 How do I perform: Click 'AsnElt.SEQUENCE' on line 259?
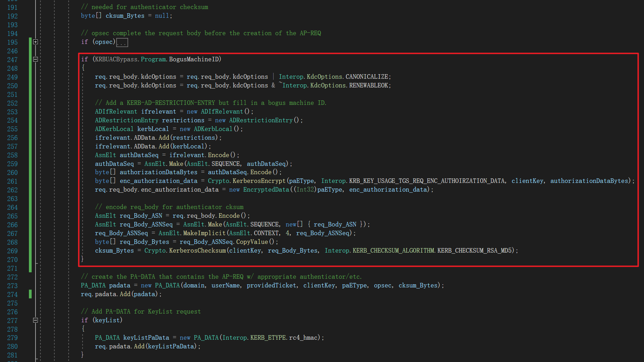(213, 164)
